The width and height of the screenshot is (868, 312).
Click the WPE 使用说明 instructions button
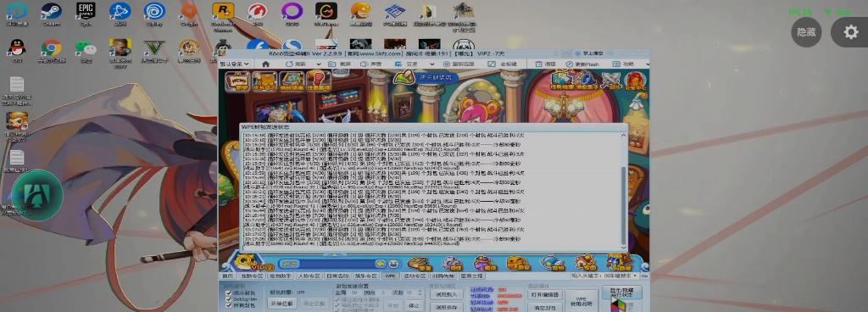point(581,301)
